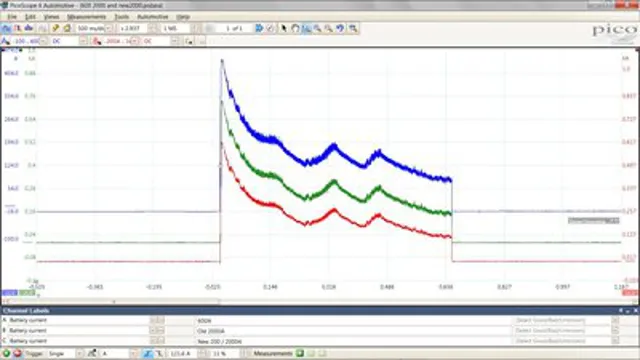Click the home icon in toolbar

tap(67, 28)
